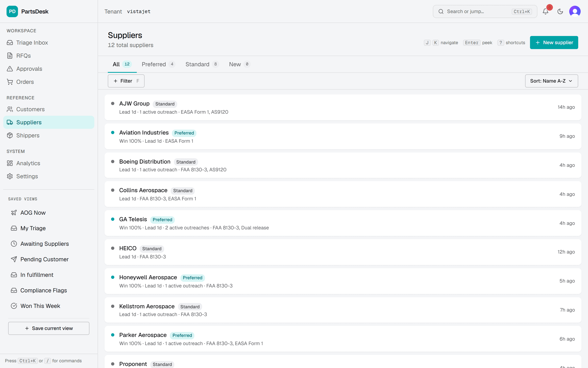
Task: Click the RFQs document icon
Action: (10, 56)
